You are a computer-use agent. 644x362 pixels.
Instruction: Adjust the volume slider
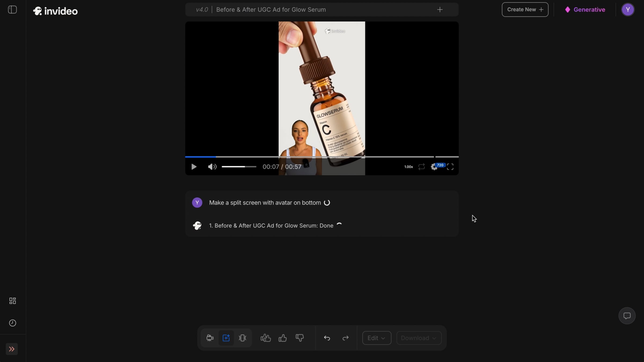point(239,167)
